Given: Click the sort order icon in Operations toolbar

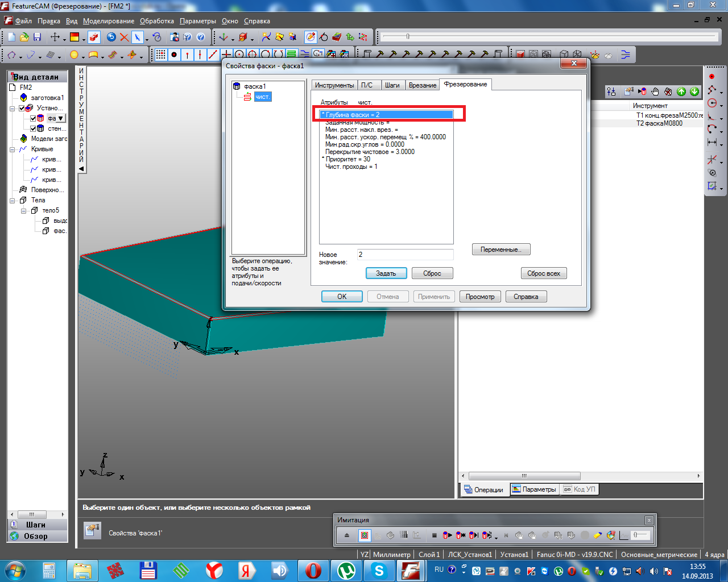Looking at the screenshot, I should (612, 92).
